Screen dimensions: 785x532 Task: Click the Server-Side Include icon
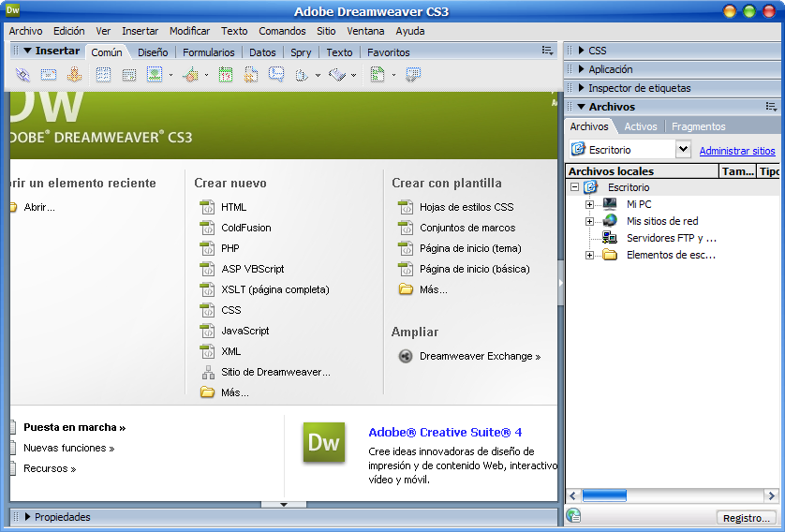251,75
